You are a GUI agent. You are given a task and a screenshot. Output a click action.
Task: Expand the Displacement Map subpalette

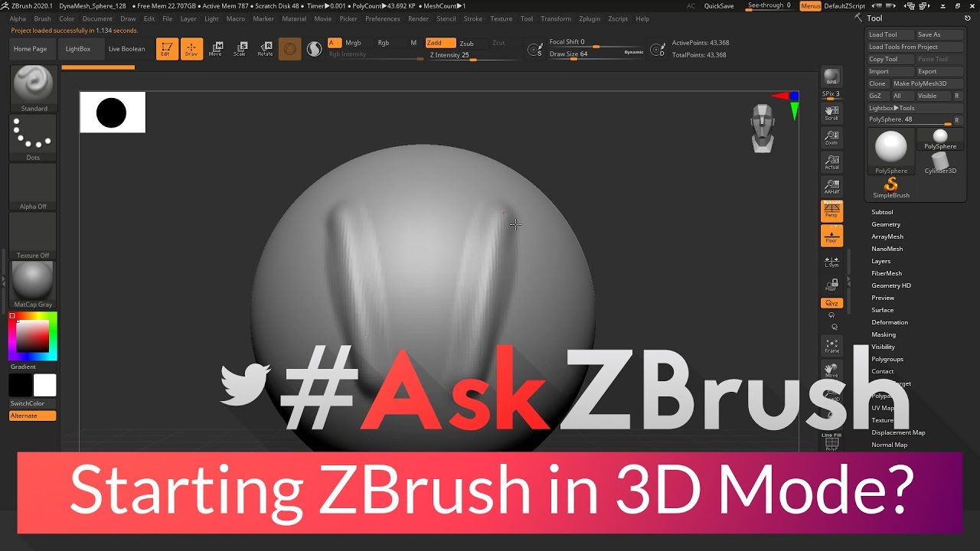(x=898, y=432)
